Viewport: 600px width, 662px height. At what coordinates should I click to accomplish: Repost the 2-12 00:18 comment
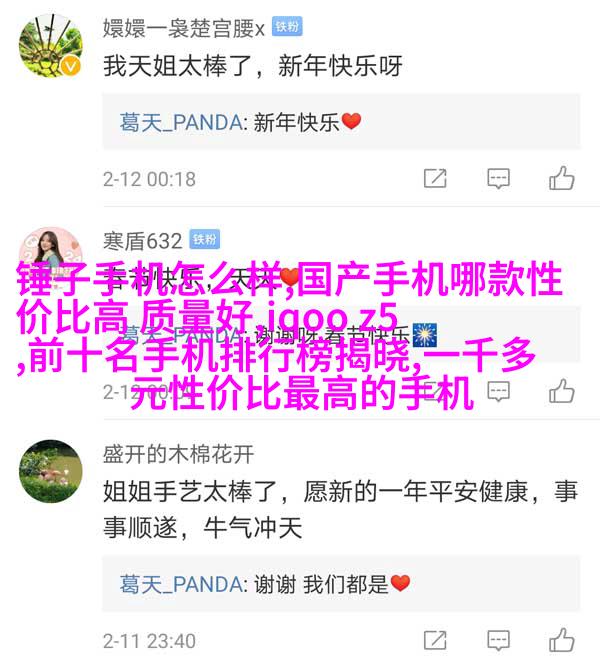pos(435,179)
